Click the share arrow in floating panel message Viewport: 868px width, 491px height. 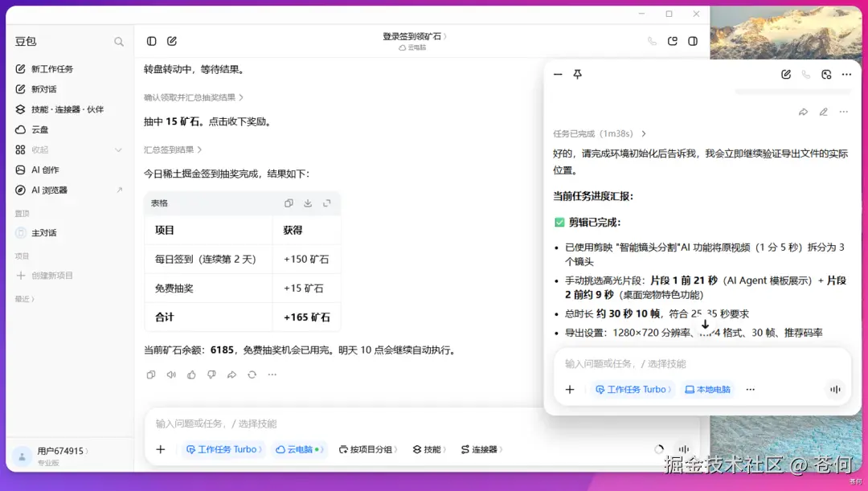point(803,112)
